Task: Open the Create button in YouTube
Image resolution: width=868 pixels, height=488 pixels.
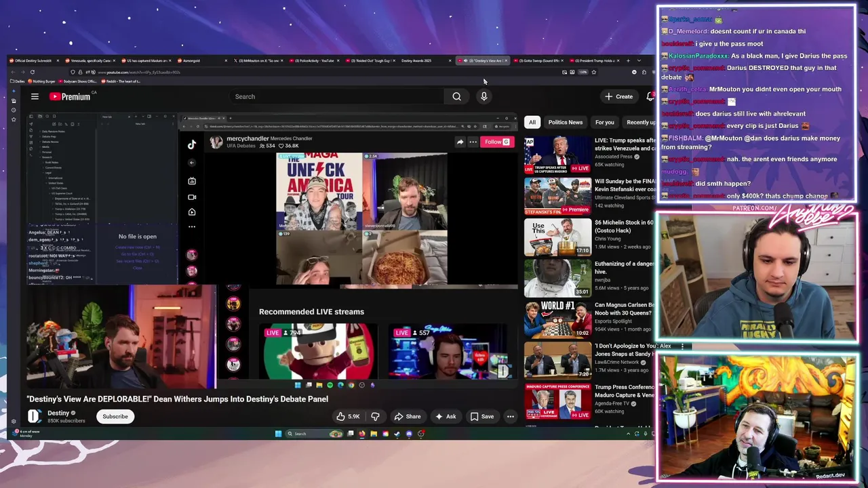Action: click(619, 96)
